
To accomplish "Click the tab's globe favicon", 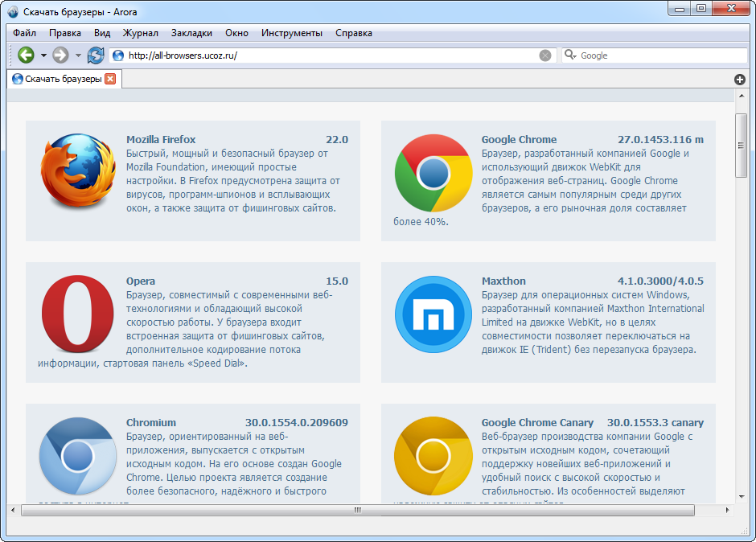I will coord(18,79).
